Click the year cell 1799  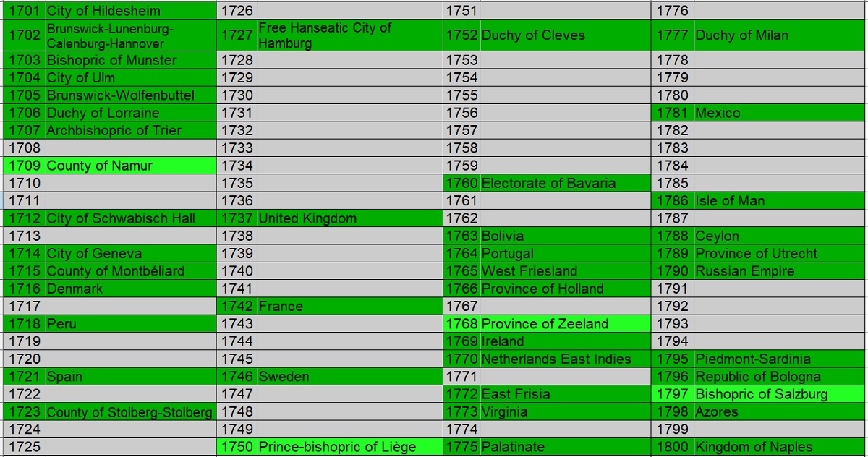point(673,430)
